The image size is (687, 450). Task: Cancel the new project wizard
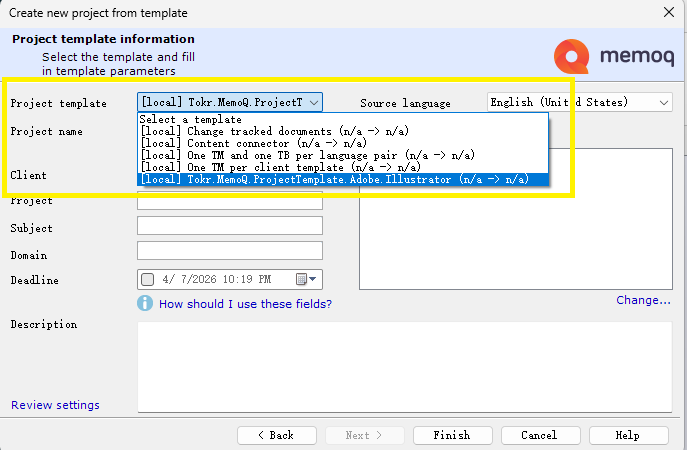pyautogui.click(x=540, y=435)
